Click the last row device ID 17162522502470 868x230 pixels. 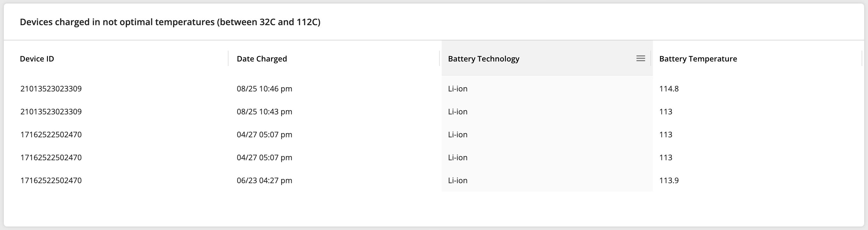pos(51,181)
